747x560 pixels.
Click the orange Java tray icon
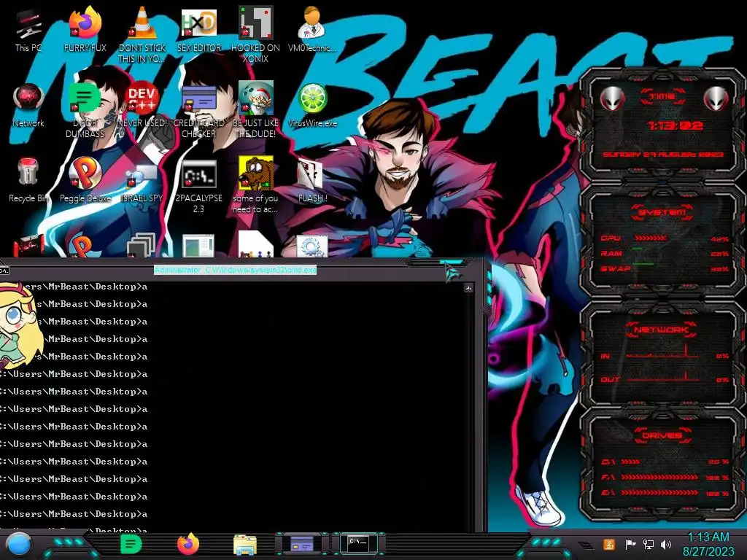[608, 544]
